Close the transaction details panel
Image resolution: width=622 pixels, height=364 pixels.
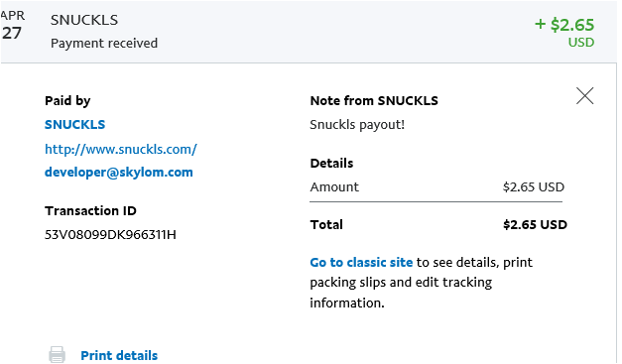tap(584, 96)
